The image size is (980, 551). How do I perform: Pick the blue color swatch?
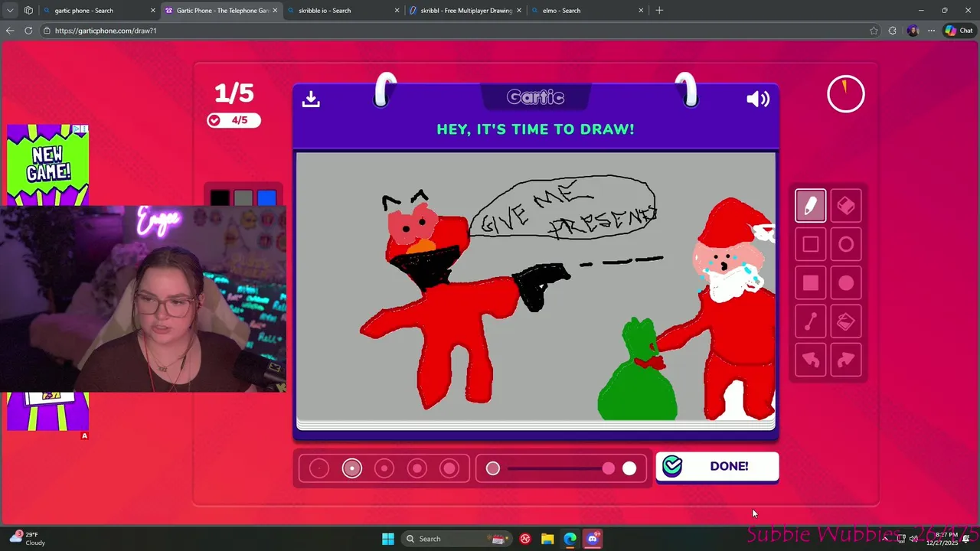tap(266, 199)
